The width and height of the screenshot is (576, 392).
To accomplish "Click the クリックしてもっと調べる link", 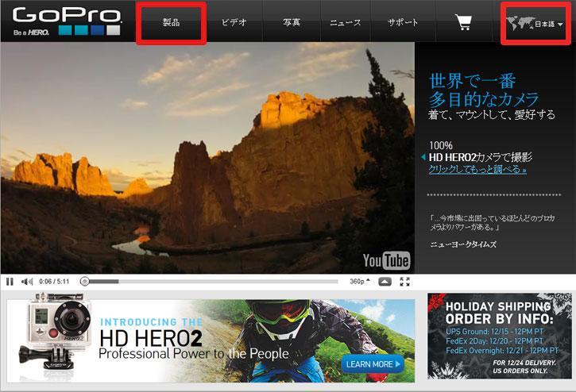I will tap(477, 169).
